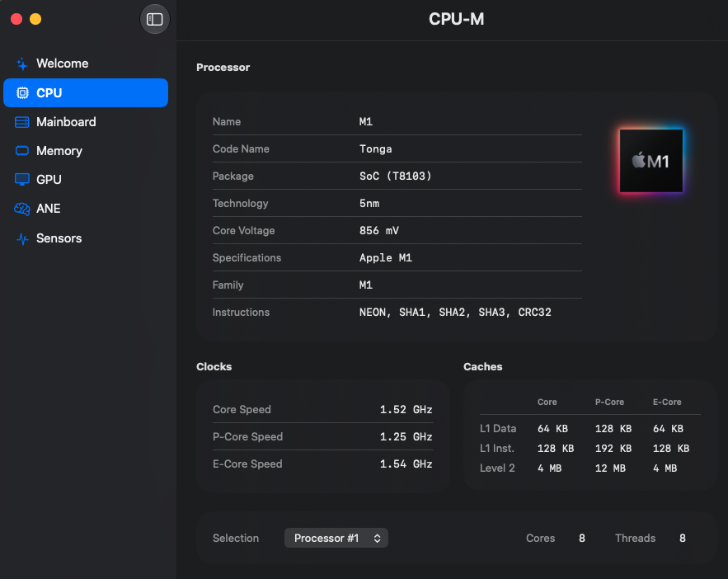Click the Family label in Processor table

(228, 285)
